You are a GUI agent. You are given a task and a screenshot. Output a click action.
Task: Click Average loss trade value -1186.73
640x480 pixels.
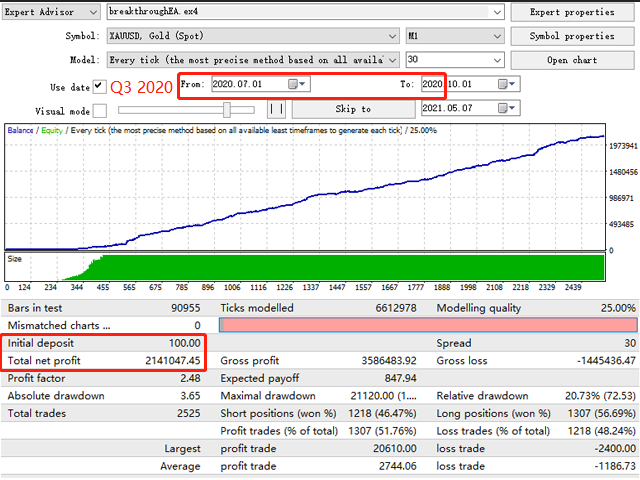point(615,466)
